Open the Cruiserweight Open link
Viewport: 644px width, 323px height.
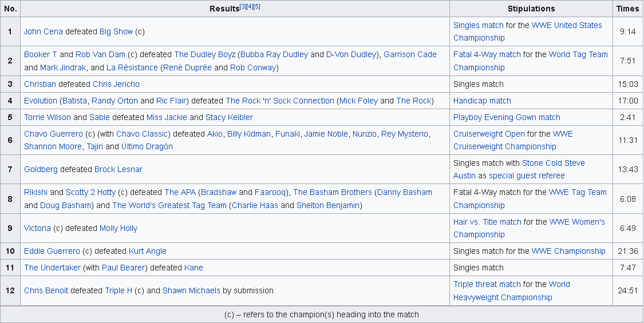489,134
